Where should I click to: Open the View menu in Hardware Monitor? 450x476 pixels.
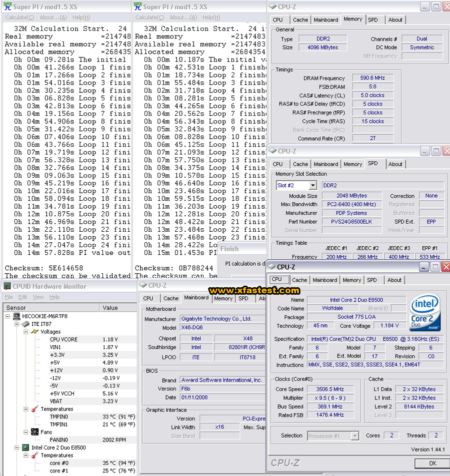(38, 297)
